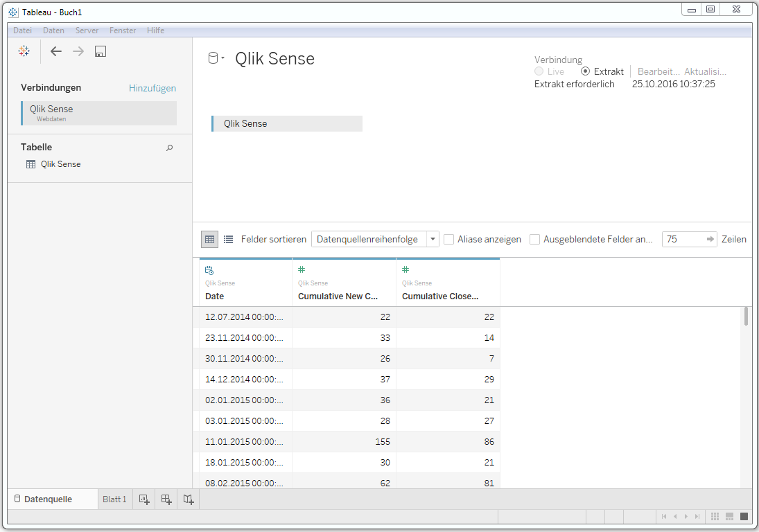759x532 pixels.
Task: Select the Qlik Sense table in canvas
Action: pos(287,123)
